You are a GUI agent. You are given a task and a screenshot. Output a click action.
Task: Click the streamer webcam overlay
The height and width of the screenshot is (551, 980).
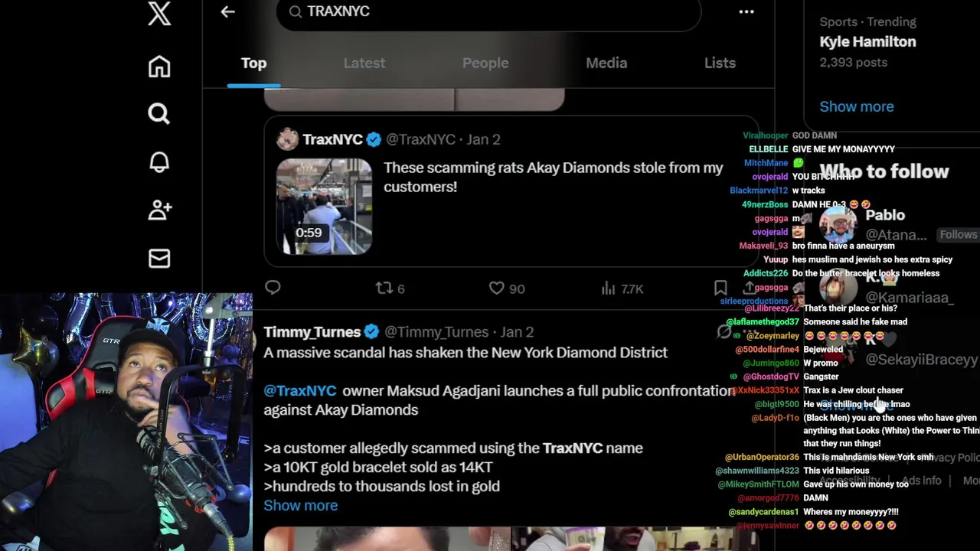[x=126, y=422]
